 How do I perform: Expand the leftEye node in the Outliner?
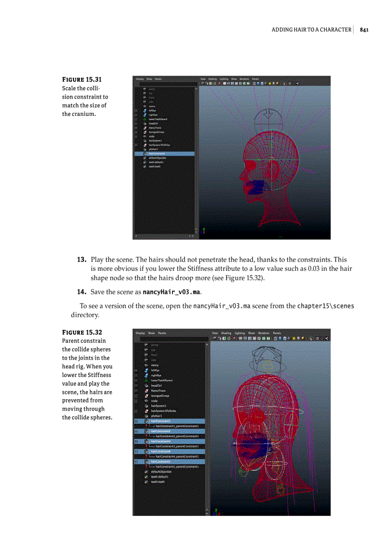coord(136,371)
